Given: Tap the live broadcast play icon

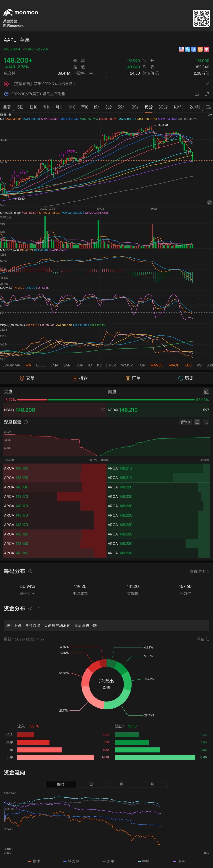Looking at the screenshot, I should [x=6, y=84].
